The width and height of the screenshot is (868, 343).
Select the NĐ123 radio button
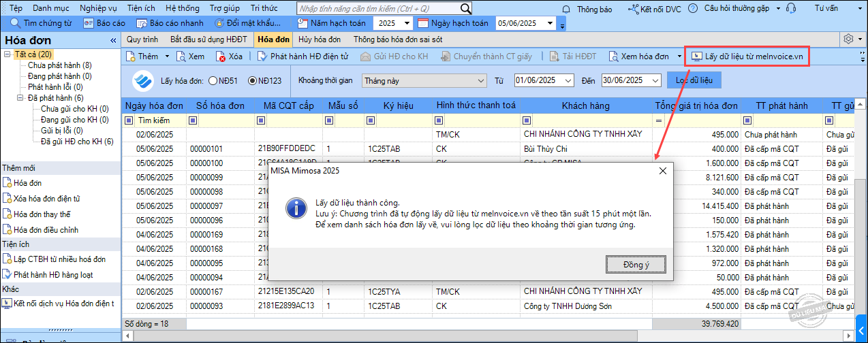(252, 80)
